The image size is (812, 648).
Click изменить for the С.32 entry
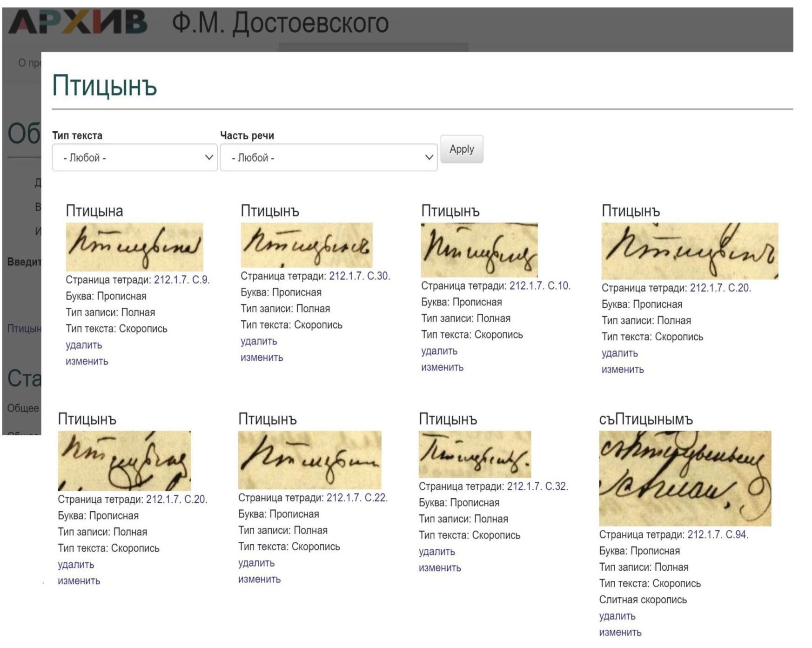440,568
